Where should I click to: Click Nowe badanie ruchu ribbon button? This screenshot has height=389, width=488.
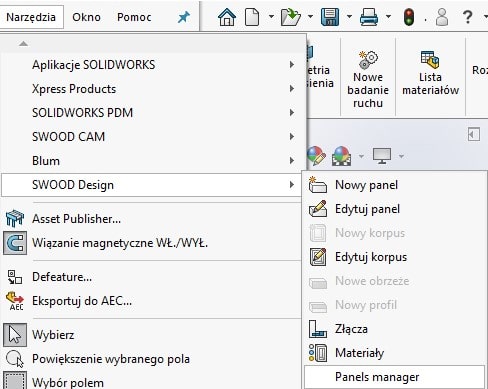pos(368,79)
